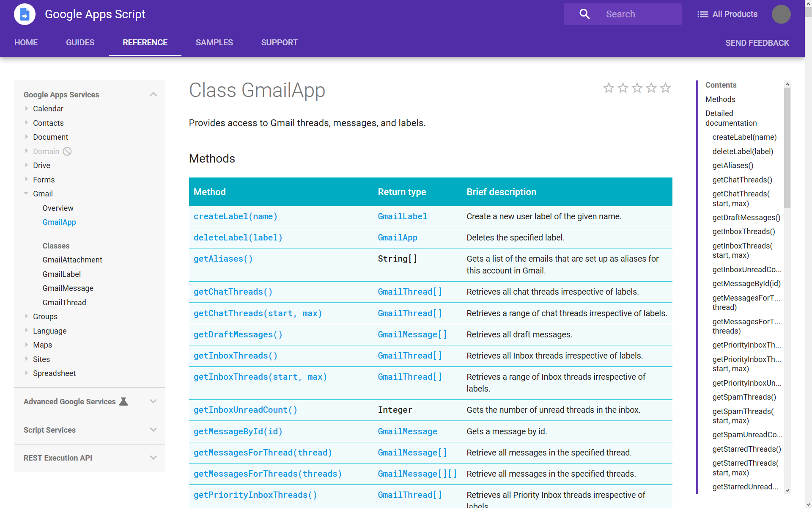Open the getInboxUnreadCount() method link
Viewport: 812px width, 508px height.
pos(246,410)
